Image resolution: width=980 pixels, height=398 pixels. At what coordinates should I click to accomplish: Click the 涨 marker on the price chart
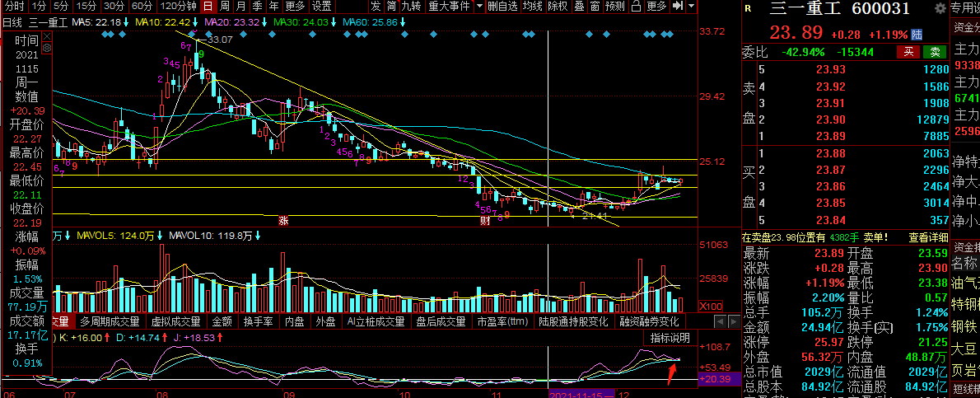(x=283, y=220)
